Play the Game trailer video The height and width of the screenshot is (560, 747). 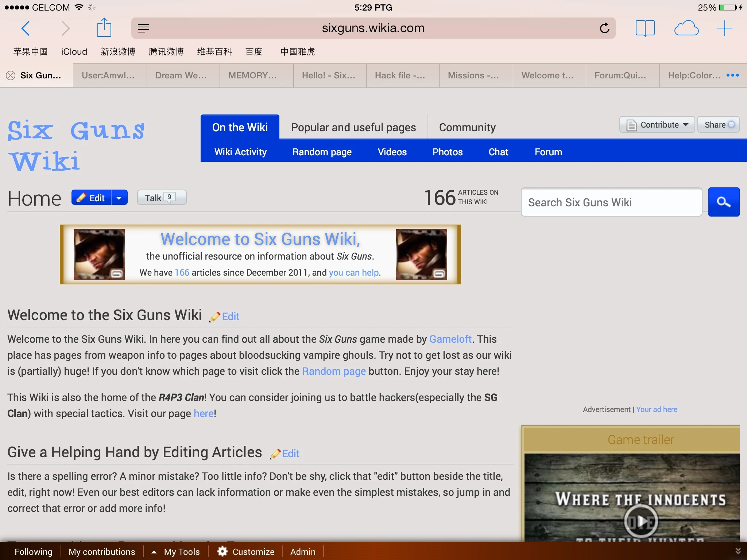[640, 521]
